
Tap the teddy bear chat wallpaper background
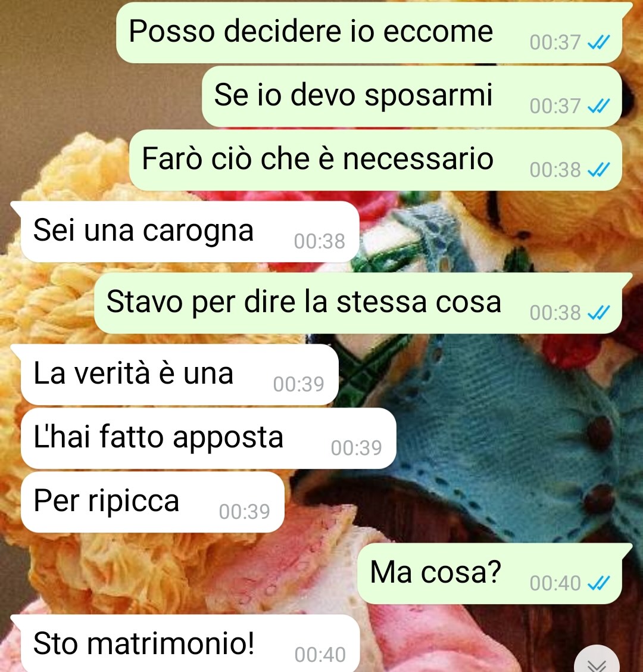(492, 428)
